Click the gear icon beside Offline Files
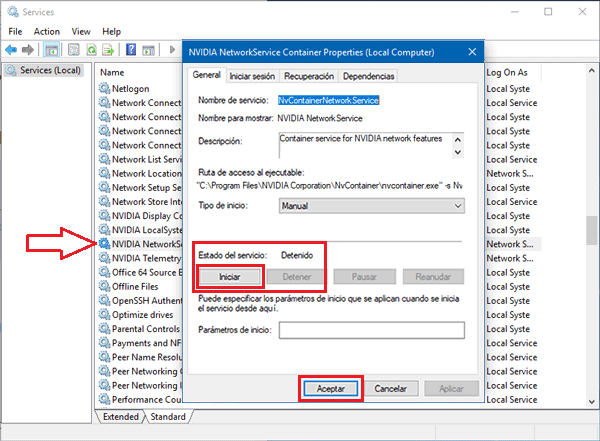The width and height of the screenshot is (600, 441). coord(104,286)
